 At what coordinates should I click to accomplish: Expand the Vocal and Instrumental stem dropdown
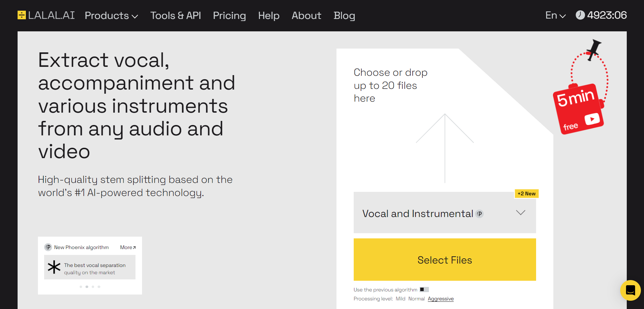point(520,213)
